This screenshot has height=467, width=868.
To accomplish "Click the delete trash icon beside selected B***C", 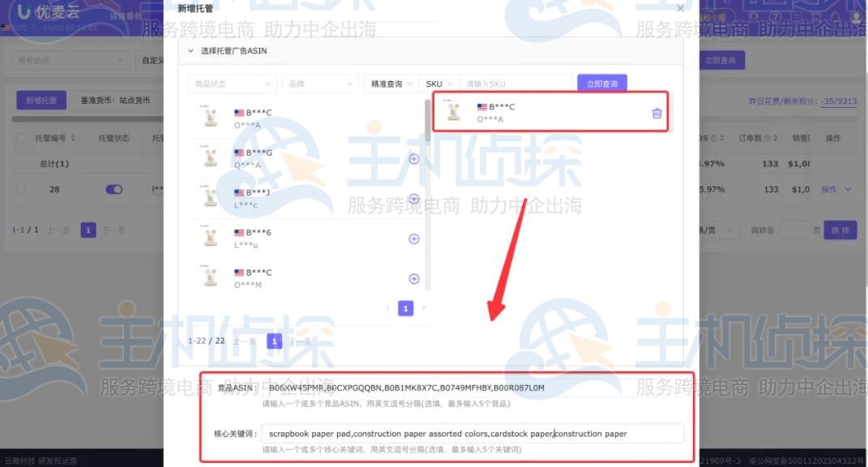I will tap(656, 113).
